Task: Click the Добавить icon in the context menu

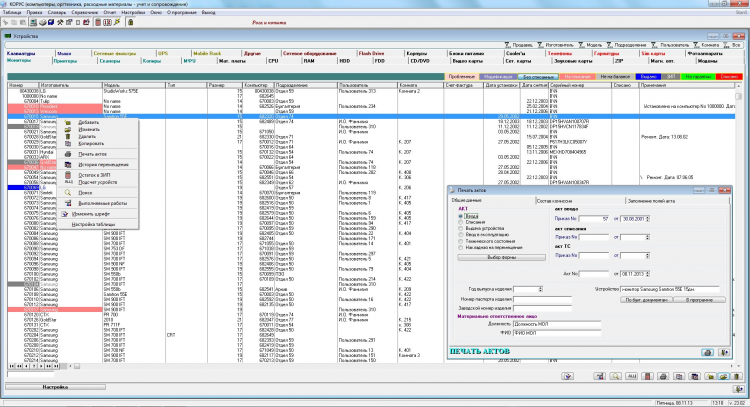Action: [67, 121]
